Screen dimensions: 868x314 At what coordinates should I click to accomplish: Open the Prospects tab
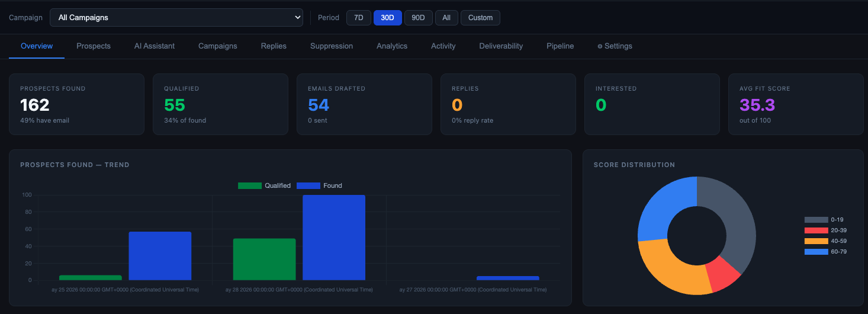pyautogui.click(x=94, y=46)
